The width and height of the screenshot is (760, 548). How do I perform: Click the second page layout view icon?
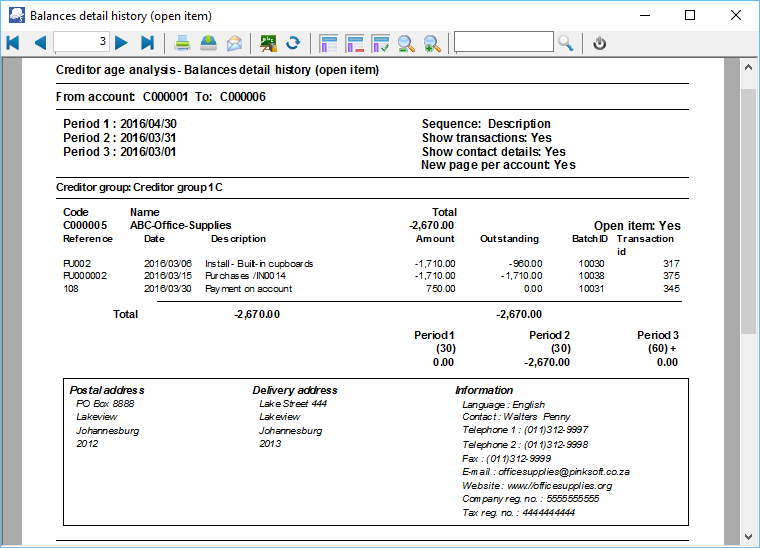354,43
